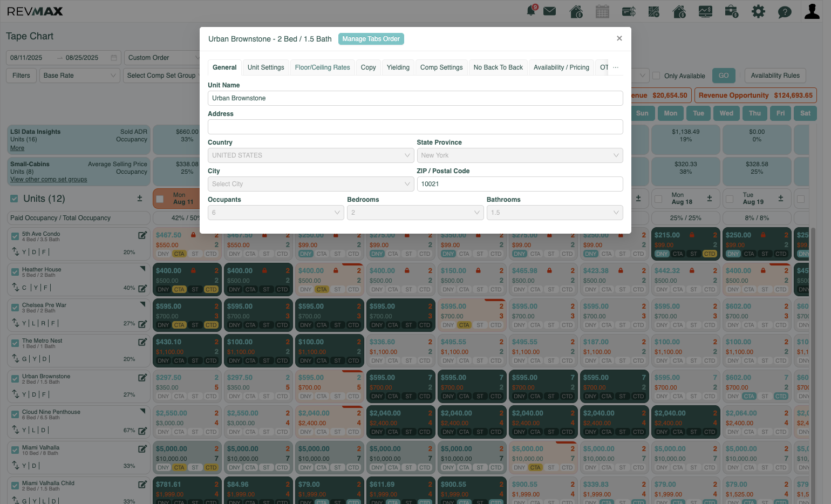This screenshot has height=504, width=831.
Task: Open the Bedrooms dropdown
Action: [415, 213]
